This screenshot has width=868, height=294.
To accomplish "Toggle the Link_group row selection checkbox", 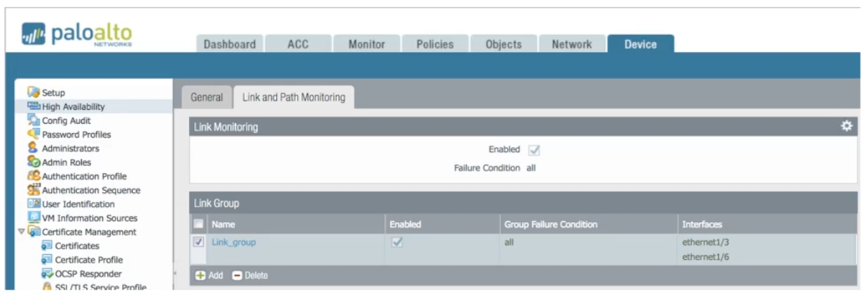I will [x=199, y=242].
